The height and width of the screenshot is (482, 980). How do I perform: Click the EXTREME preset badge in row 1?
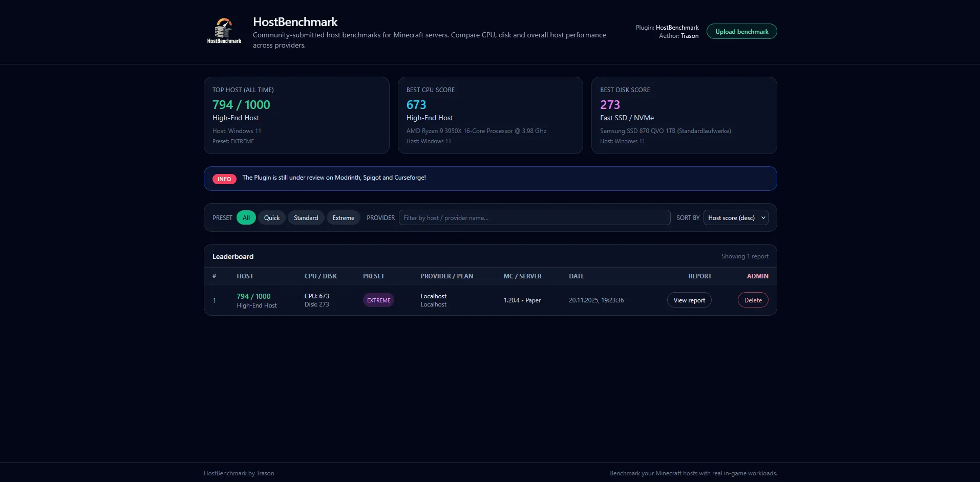click(378, 300)
